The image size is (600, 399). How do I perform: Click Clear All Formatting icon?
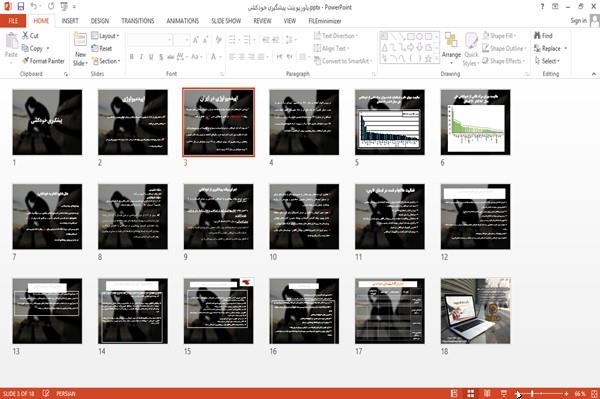click(x=218, y=40)
